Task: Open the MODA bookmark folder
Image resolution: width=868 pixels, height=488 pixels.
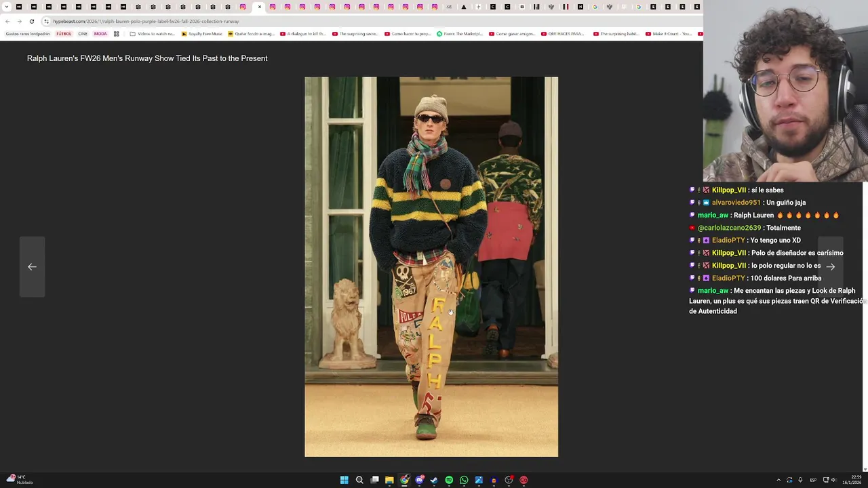Action: click(100, 34)
